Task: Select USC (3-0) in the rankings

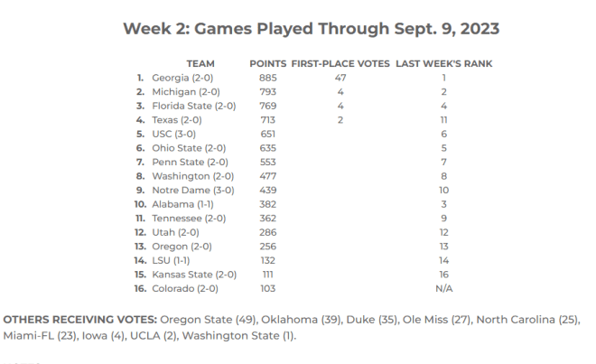Action: click(173, 134)
